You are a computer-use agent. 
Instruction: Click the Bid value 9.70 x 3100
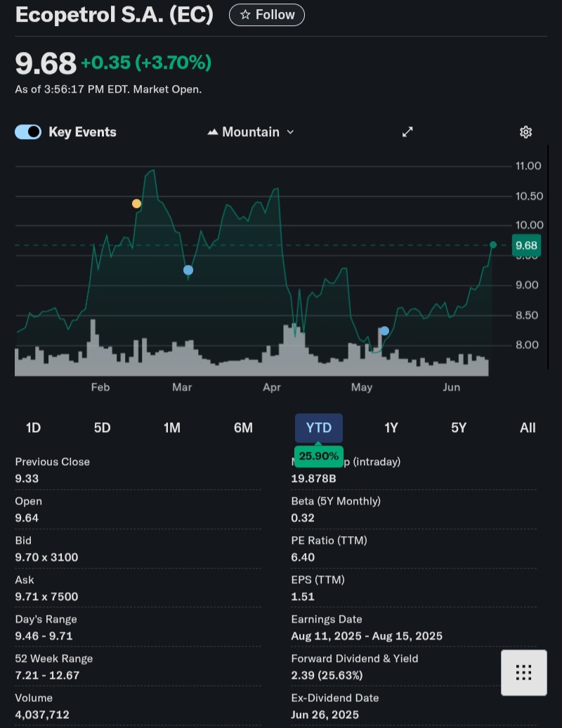tap(46, 557)
